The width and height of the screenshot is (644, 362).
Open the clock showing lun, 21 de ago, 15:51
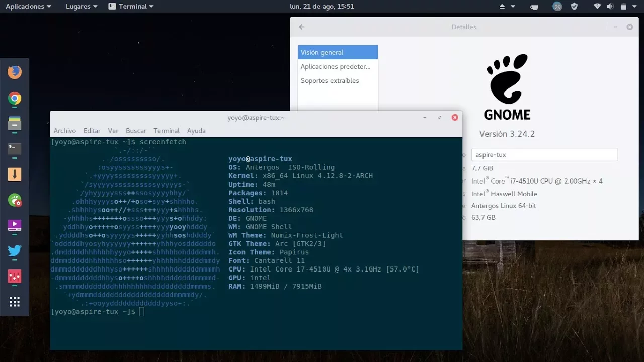click(x=322, y=7)
